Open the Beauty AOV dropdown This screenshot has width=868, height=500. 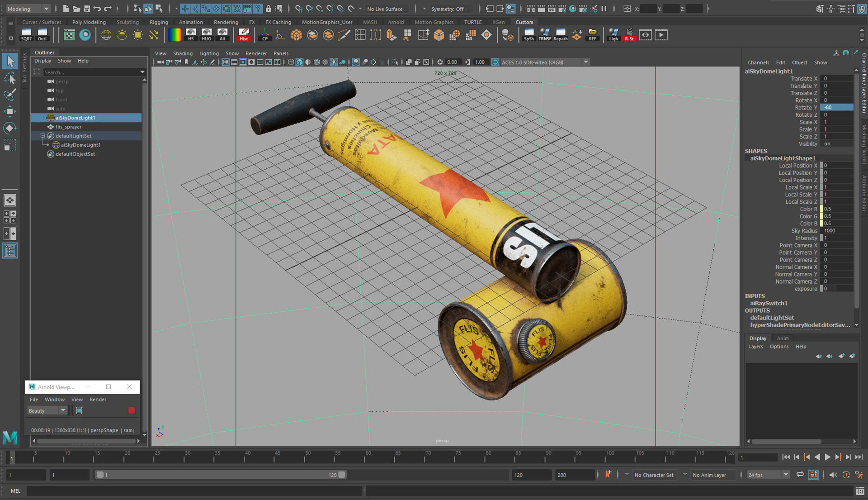click(x=47, y=410)
